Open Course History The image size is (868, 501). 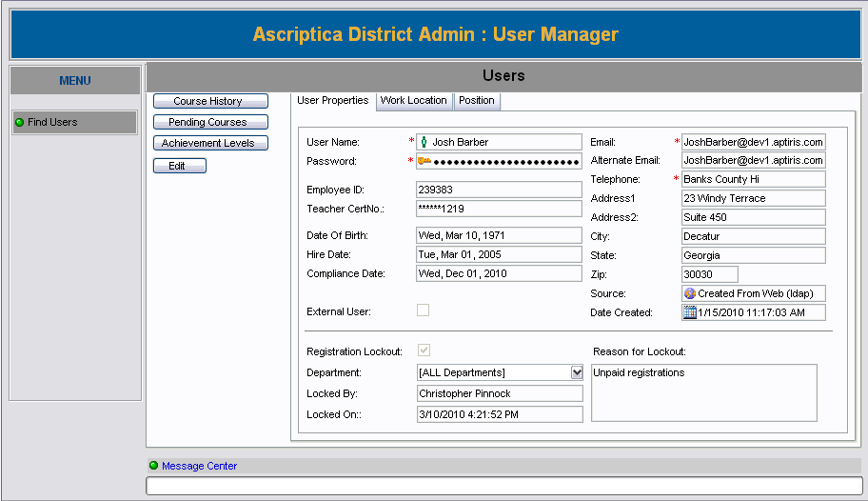coord(209,101)
